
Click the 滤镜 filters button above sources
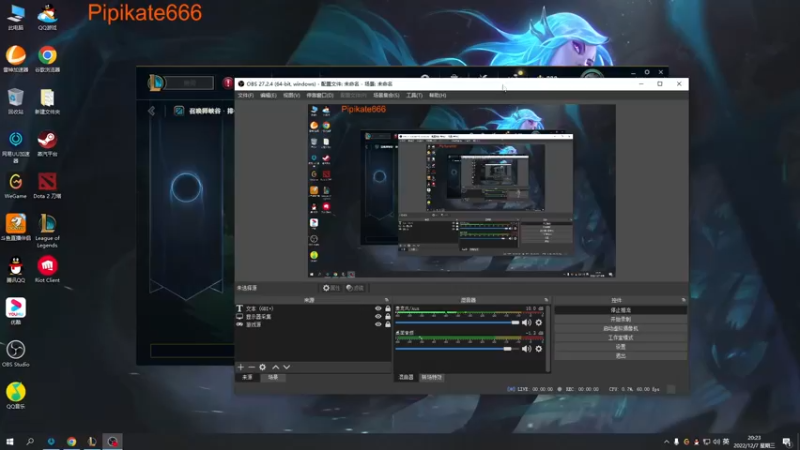click(x=355, y=288)
